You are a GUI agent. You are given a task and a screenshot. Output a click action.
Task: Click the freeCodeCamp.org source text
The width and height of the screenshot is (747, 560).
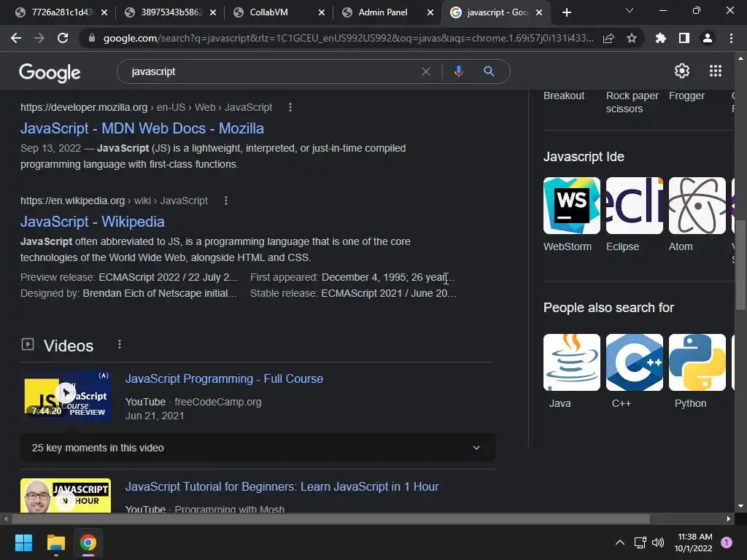coord(217,402)
